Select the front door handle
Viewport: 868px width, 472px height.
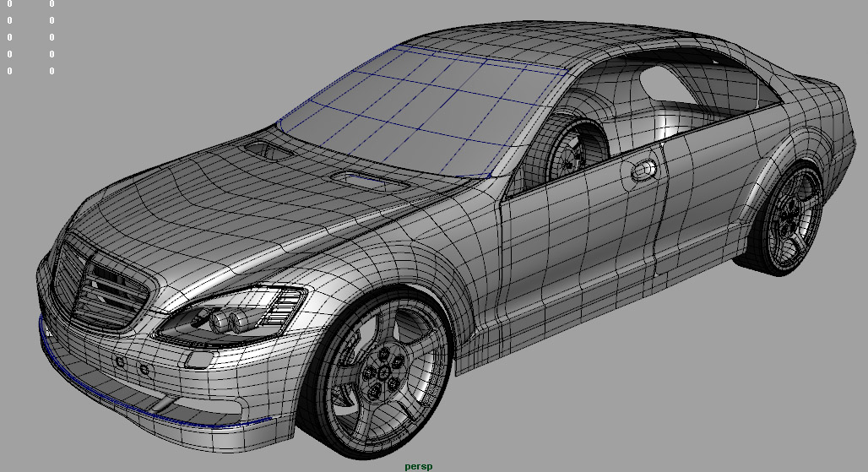click(x=643, y=170)
